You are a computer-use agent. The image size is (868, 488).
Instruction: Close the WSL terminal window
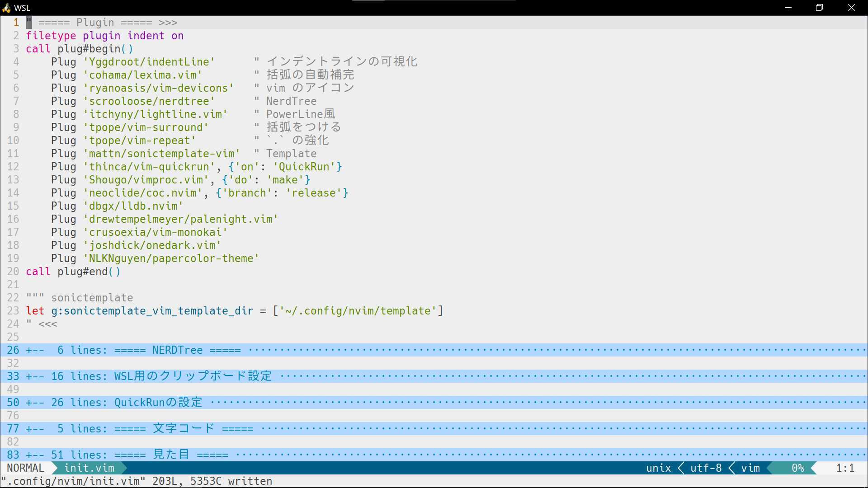click(x=851, y=8)
